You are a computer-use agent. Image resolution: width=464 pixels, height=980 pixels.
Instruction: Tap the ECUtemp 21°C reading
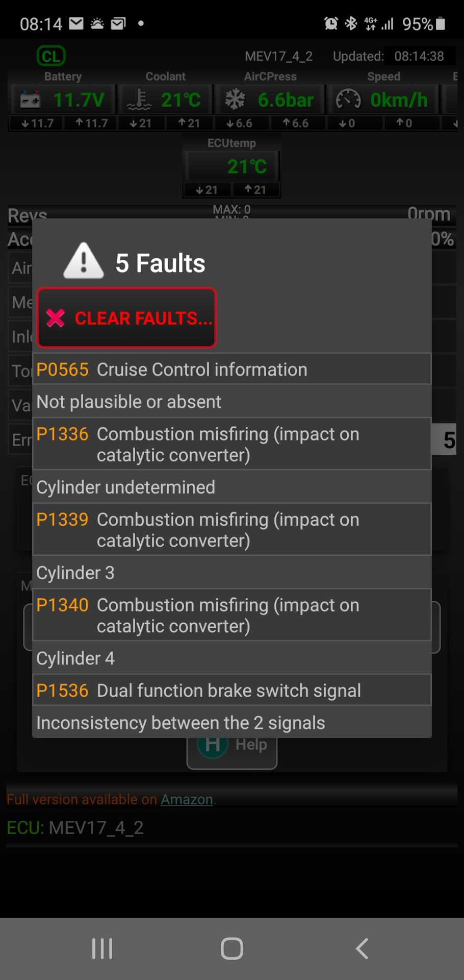pos(246,166)
